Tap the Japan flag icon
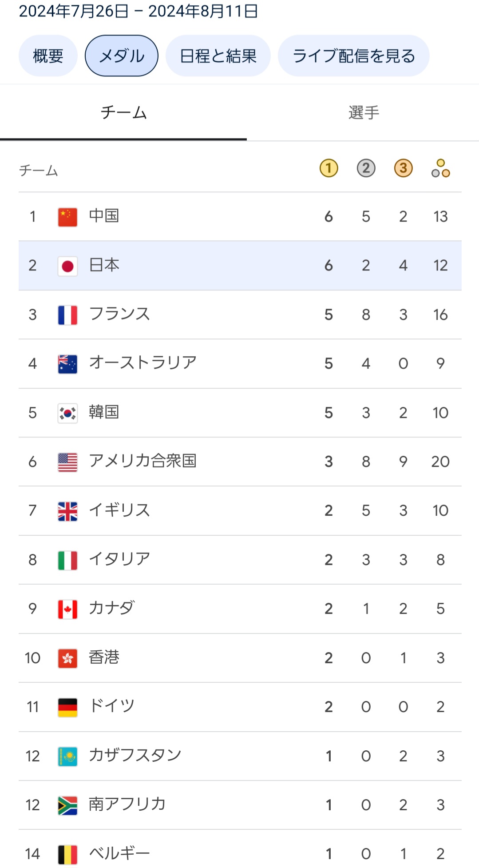The image size is (479, 868). coord(67,266)
